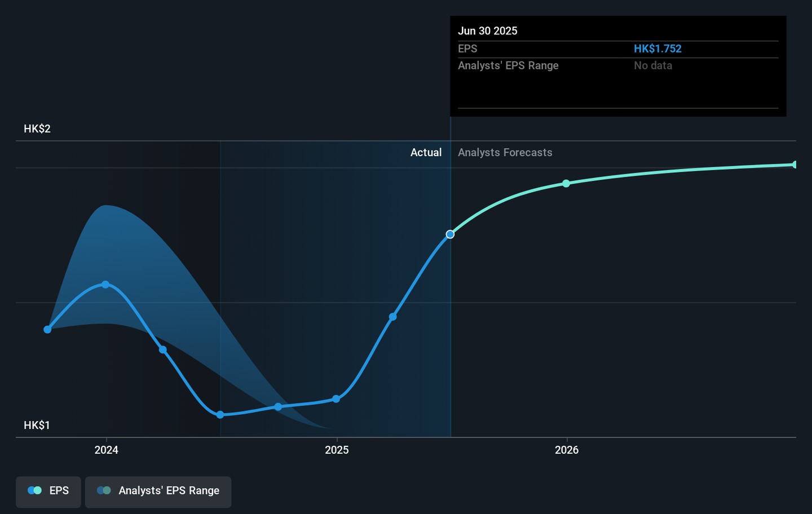Click the EPS peak data point above 2024
The width and height of the screenshot is (812, 514).
(x=105, y=285)
